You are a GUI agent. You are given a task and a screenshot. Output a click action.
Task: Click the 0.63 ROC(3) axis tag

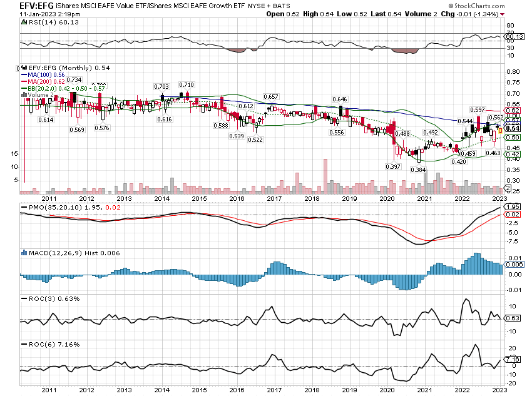[x=513, y=318]
